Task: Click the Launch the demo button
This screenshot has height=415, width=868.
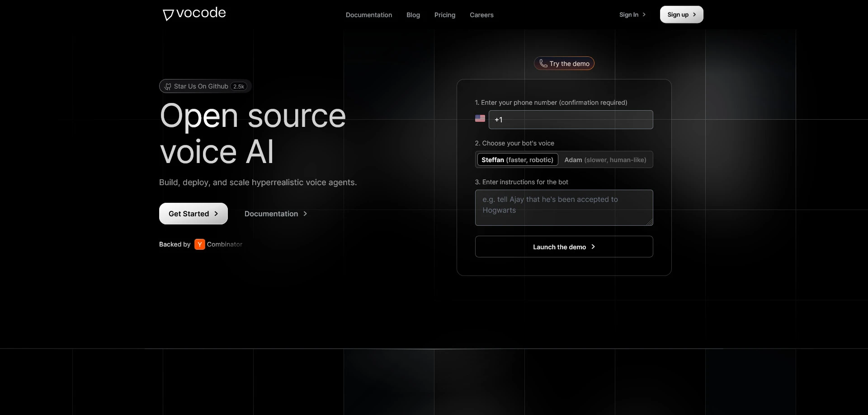Action: 564,247
